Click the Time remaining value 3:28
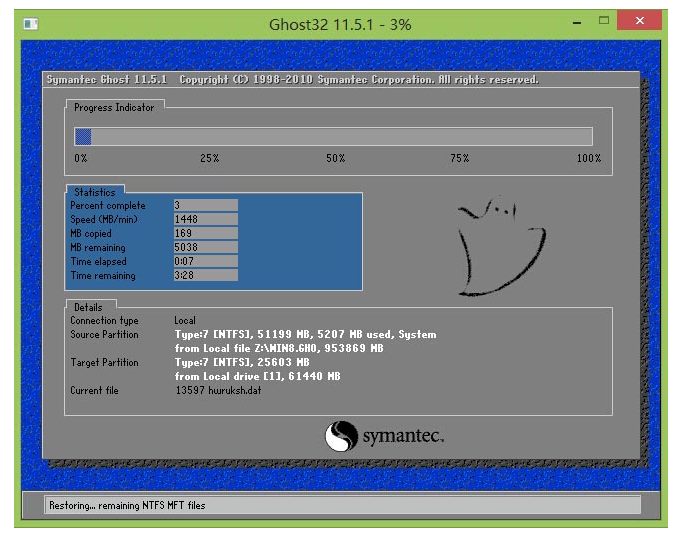The width and height of the screenshot is (678, 539). click(x=205, y=275)
